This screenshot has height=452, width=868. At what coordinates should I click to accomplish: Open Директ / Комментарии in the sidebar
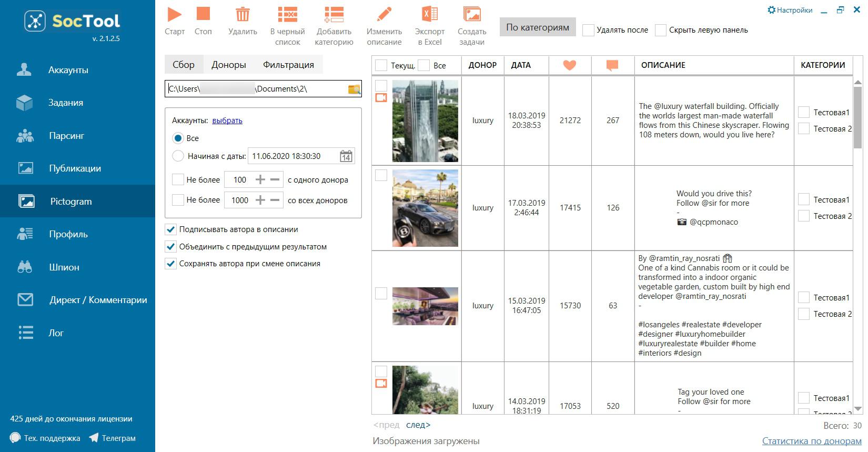click(77, 300)
